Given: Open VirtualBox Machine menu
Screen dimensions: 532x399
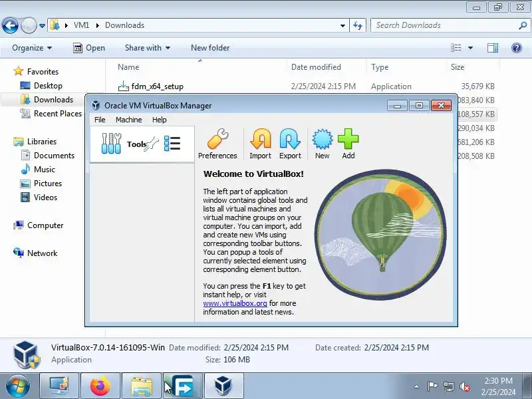Looking at the screenshot, I should (x=128, y=120).
